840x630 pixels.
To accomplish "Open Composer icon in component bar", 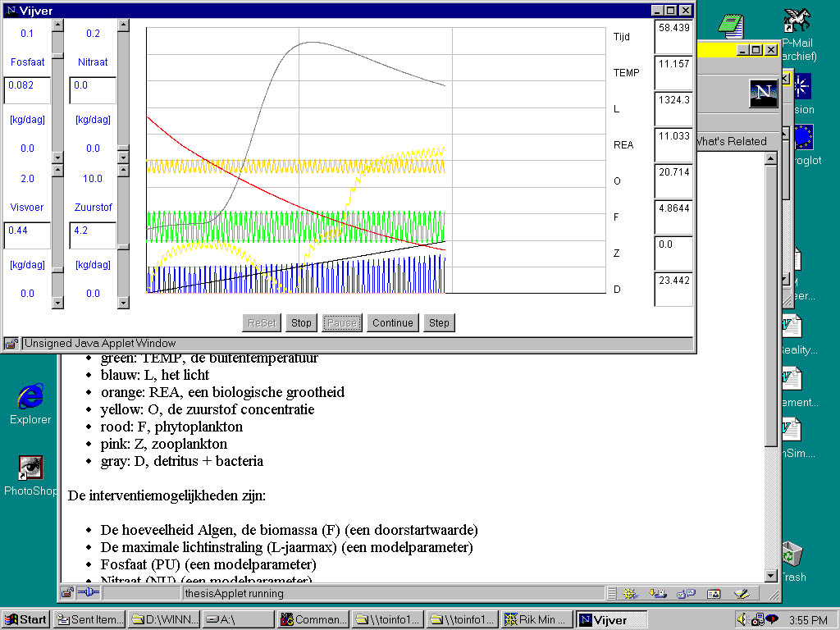I will click(742, 593).
